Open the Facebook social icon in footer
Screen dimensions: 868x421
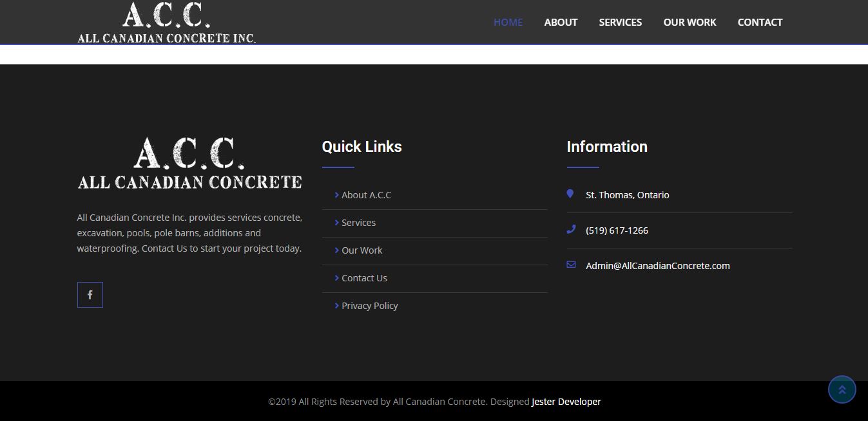pyautogui.click(x=90, y=295)
